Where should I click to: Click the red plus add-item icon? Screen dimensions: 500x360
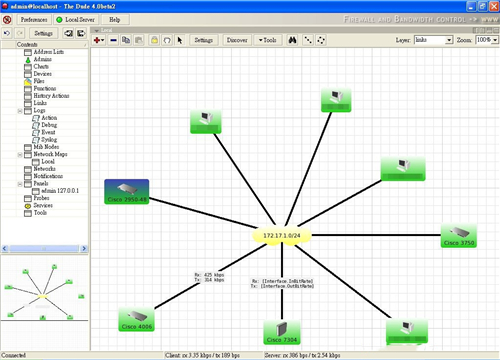click(x=99, y=40)
